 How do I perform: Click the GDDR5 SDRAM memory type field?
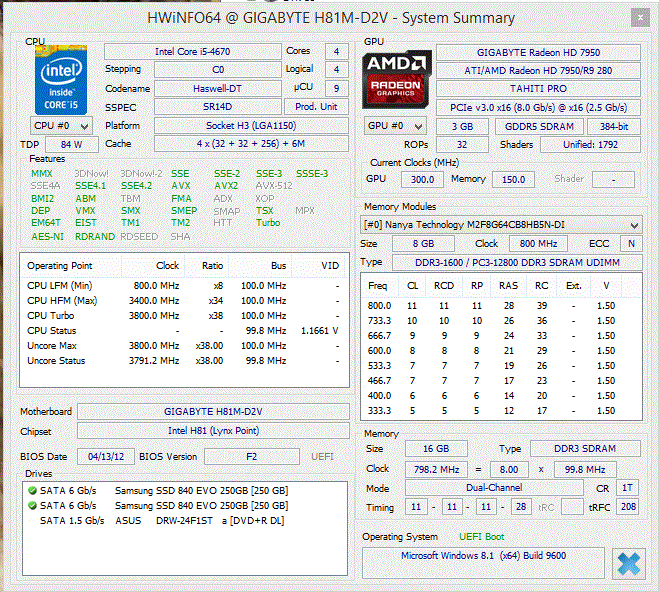[539, 126]
